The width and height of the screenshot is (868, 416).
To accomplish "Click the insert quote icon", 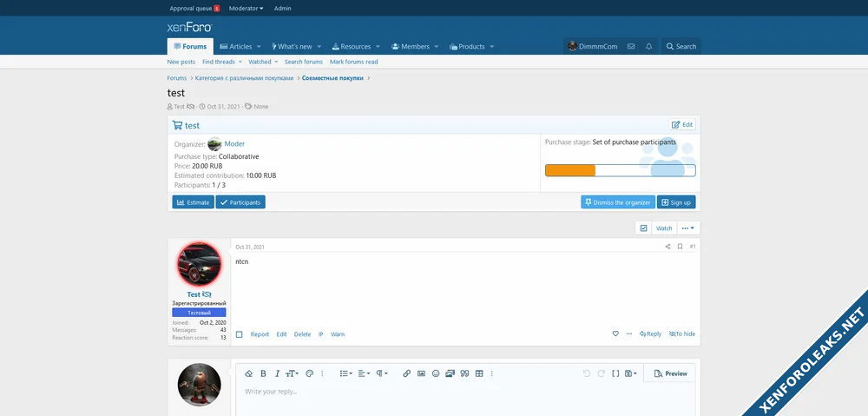I will click(x=464, y=373).
